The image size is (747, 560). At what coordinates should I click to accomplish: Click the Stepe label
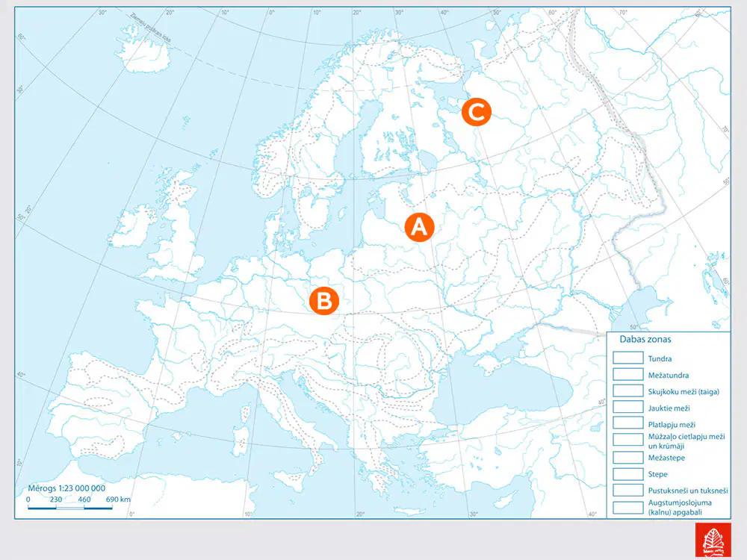657,474
